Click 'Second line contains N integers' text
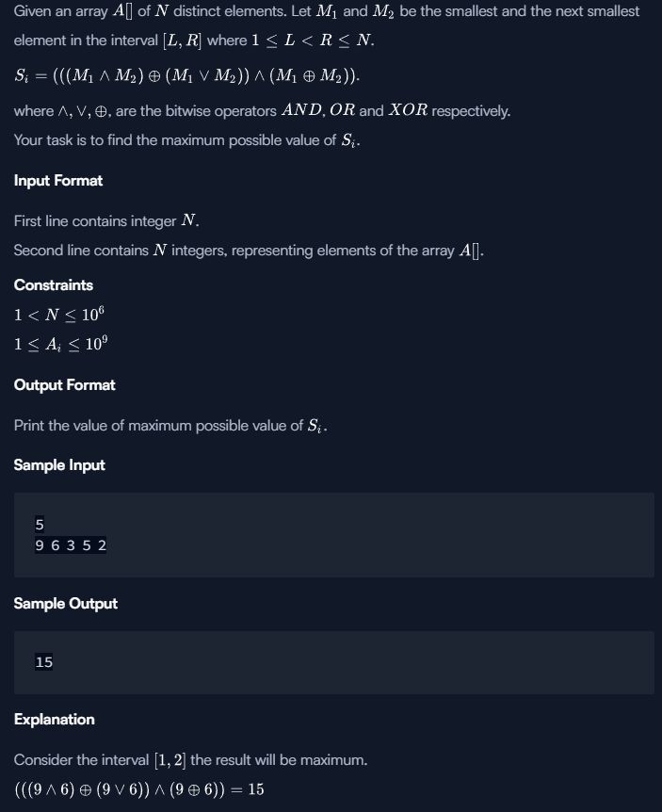662x812 pixels. click(249, 251)
